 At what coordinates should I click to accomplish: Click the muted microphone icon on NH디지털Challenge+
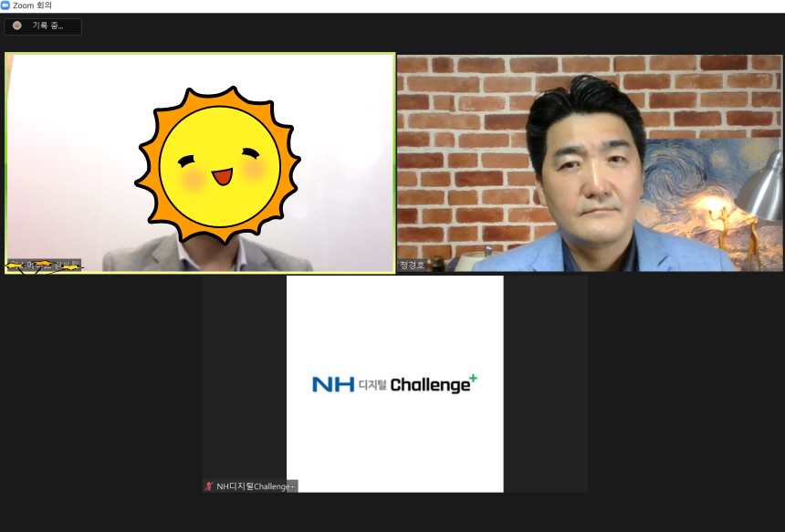tap(209, 486)
